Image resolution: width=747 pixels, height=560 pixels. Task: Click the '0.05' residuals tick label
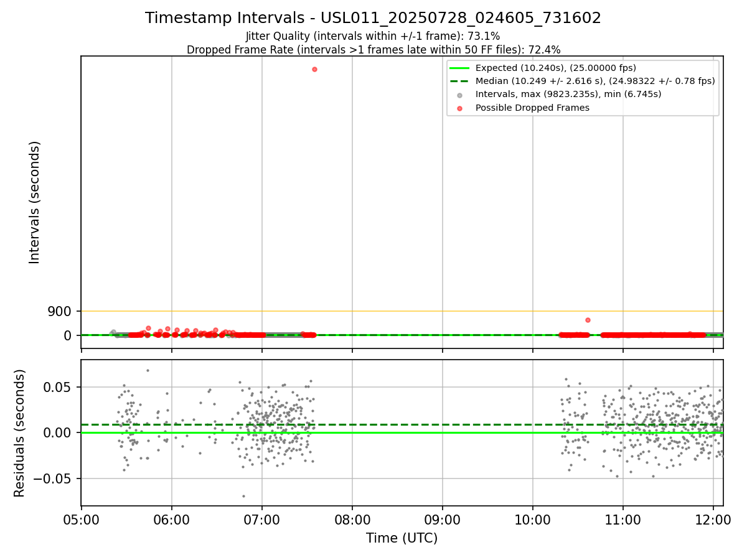(59, 387)
